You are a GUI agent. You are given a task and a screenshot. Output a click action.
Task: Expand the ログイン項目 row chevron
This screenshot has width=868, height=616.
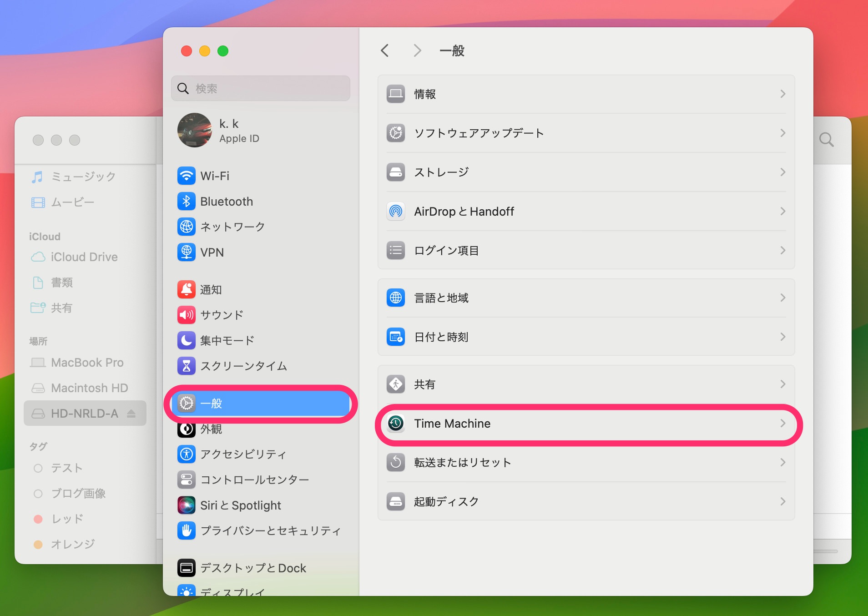(x=782, y=250)
